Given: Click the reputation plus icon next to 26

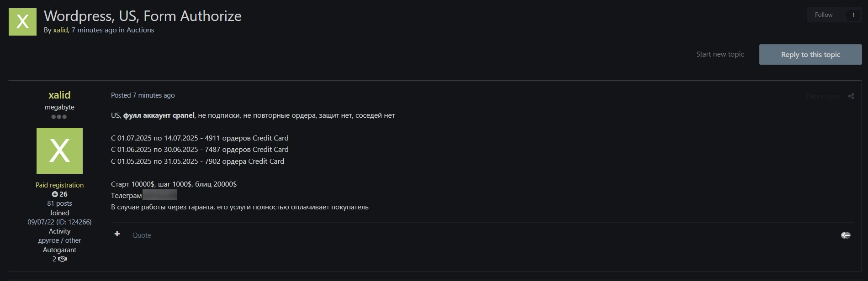Looking at the screenshot, I should click(55, 194).
